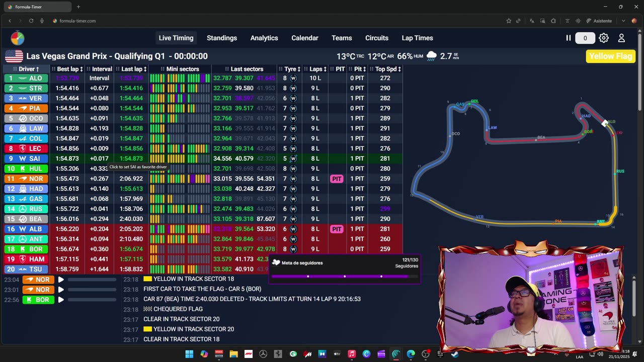Open Microsoft Edge from the taskbar
The image size is (644, 362).
(411, 354)
